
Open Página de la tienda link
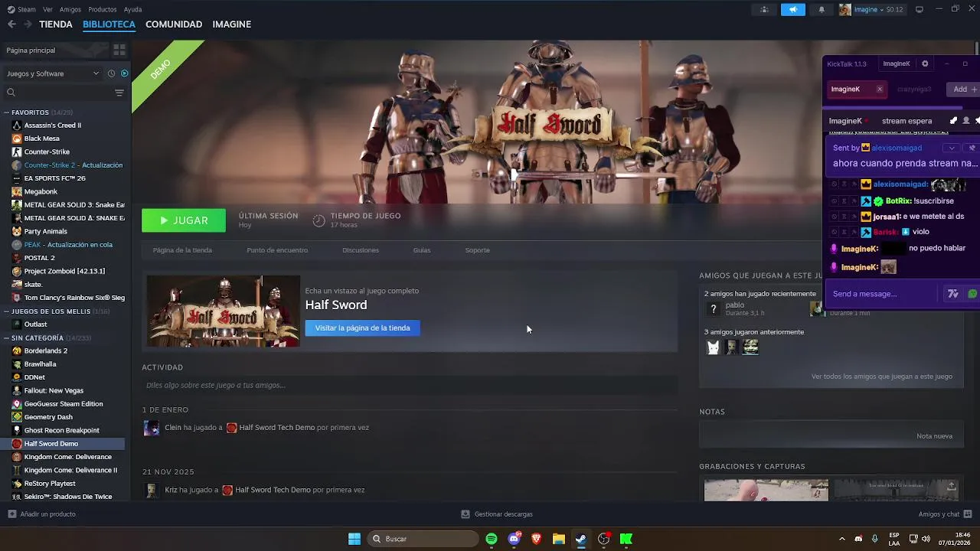pyautogui.click(x=182, y=250)
